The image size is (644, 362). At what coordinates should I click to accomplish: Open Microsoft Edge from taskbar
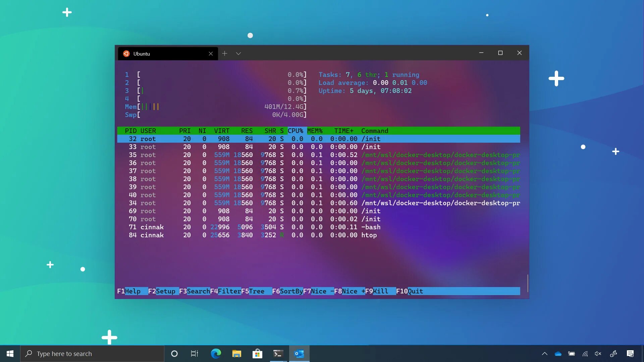(x=216, y=354)
